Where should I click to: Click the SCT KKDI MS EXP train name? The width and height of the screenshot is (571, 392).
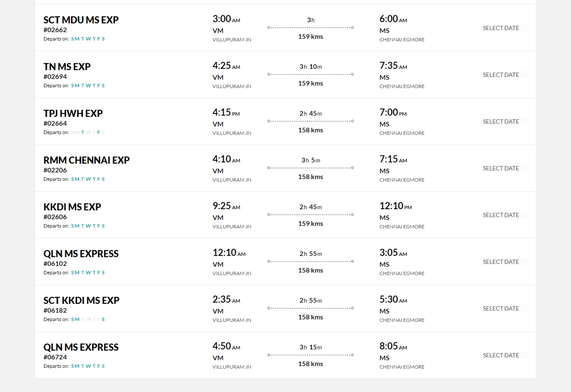point(81,300)
